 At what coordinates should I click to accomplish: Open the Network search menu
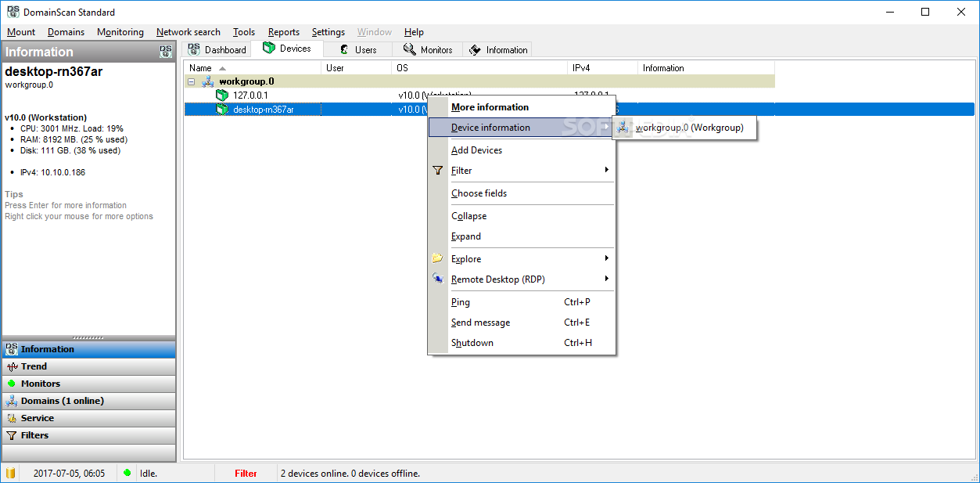click(188, 32)
